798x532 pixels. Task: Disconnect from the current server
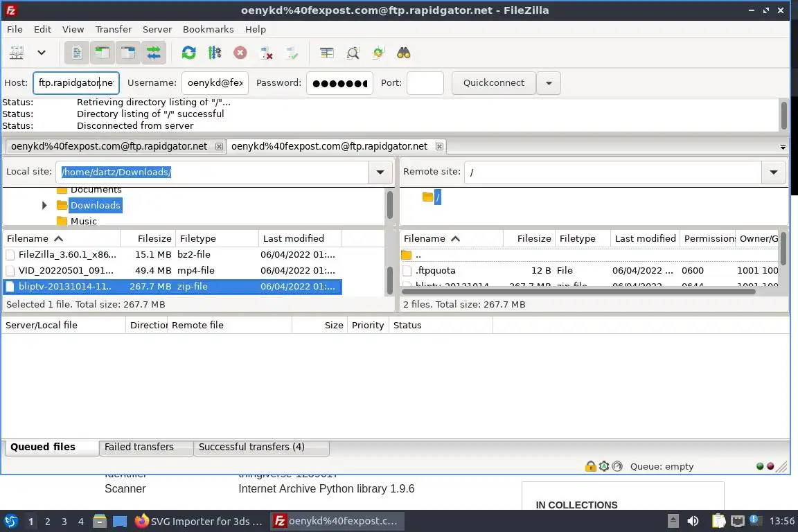(266, 53)
